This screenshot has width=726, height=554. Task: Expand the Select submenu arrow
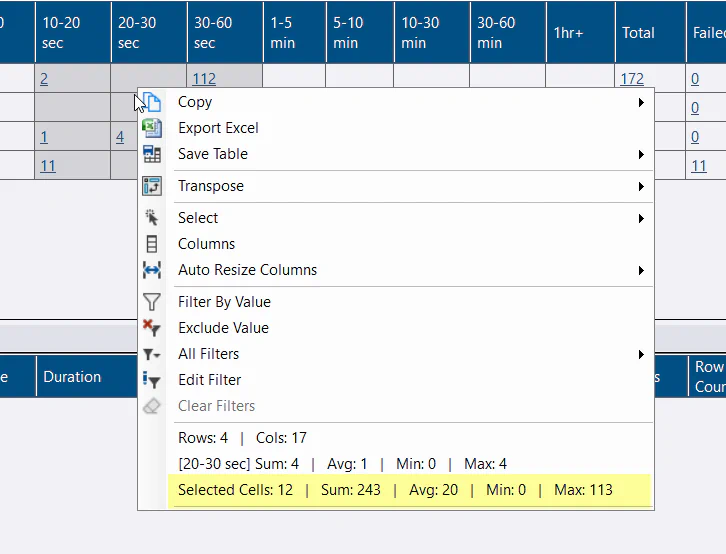pyautogui.click(x=641, y=218)
